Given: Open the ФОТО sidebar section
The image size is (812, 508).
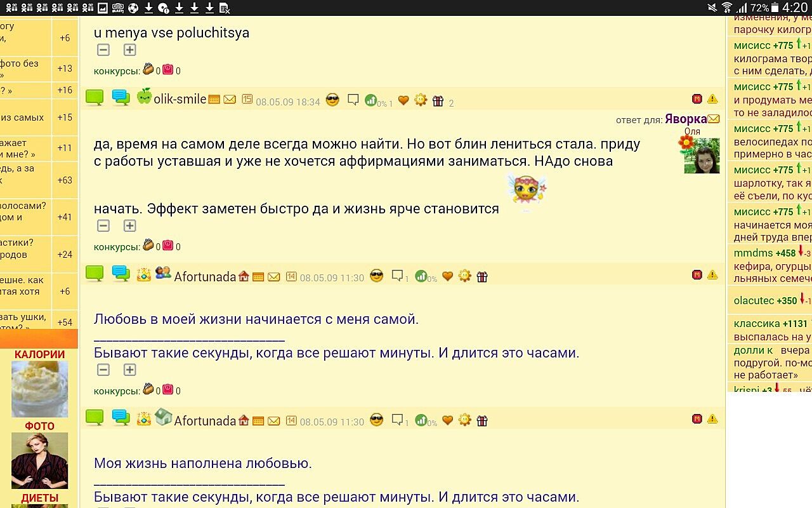Looking at the screenshot, I should (x=39, y=426).
